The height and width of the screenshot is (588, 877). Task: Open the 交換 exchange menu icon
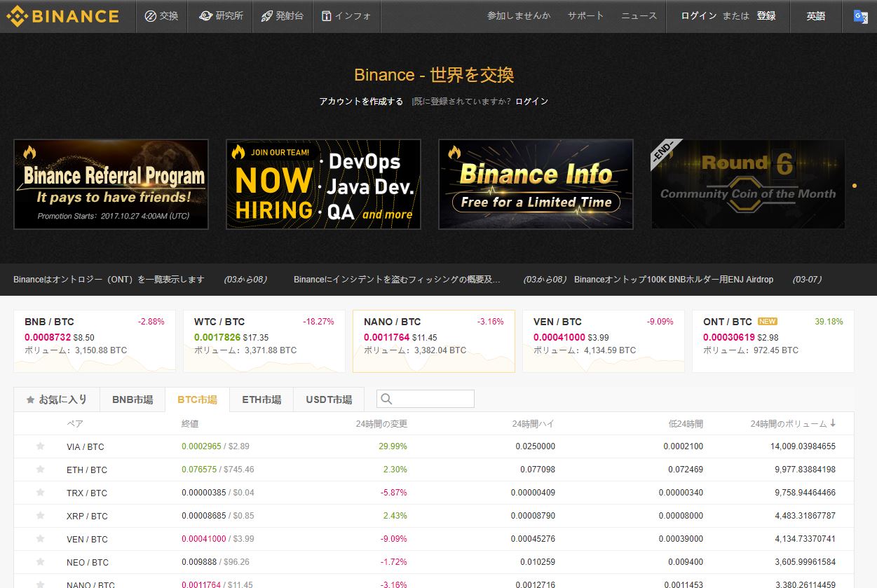point(150,15)
